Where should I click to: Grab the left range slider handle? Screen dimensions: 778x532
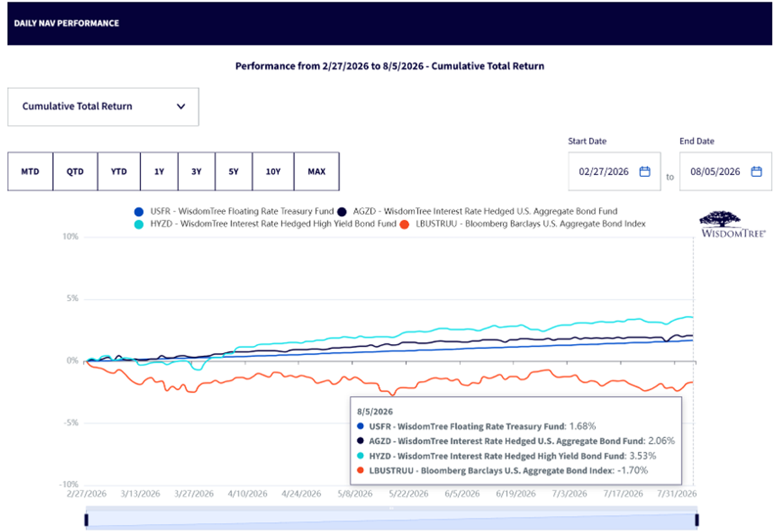coord(86,520)
